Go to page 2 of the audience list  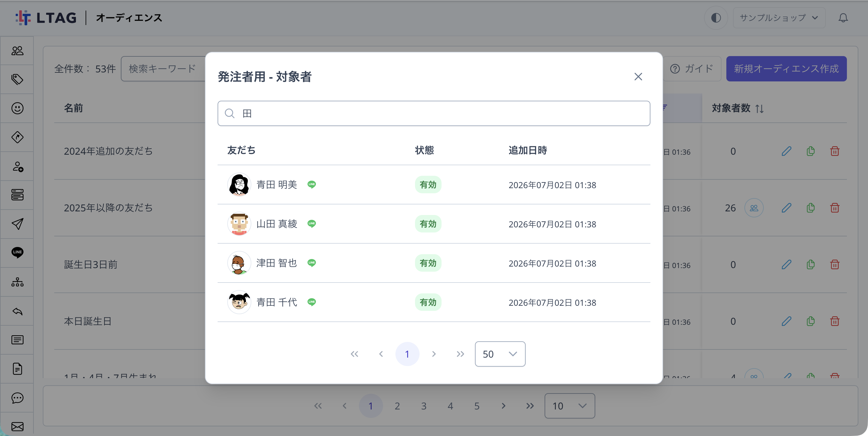(397, 406)
